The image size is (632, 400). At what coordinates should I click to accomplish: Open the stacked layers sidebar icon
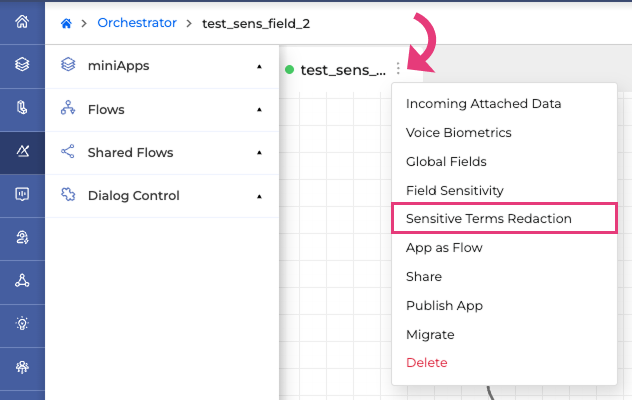click(22, 65)
